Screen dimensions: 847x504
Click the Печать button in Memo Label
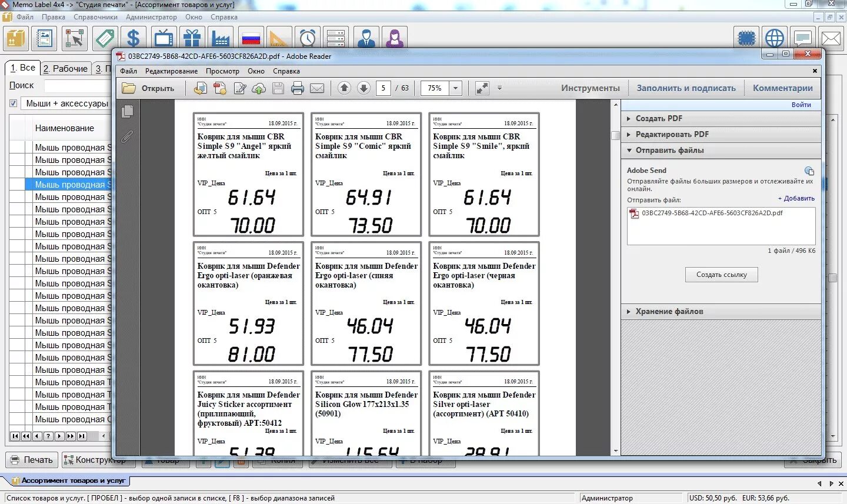(x=31, y=460)
